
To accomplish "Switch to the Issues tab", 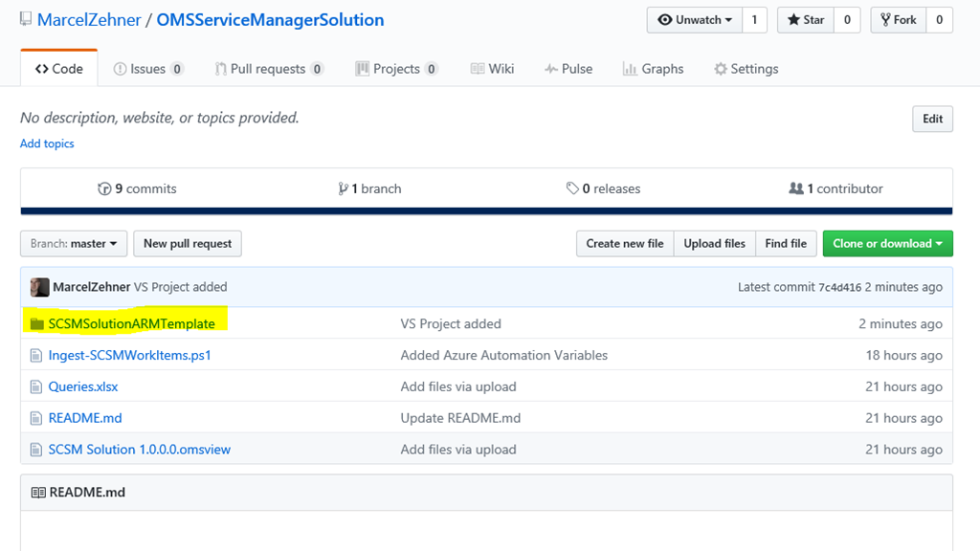I will pos(147,69).
